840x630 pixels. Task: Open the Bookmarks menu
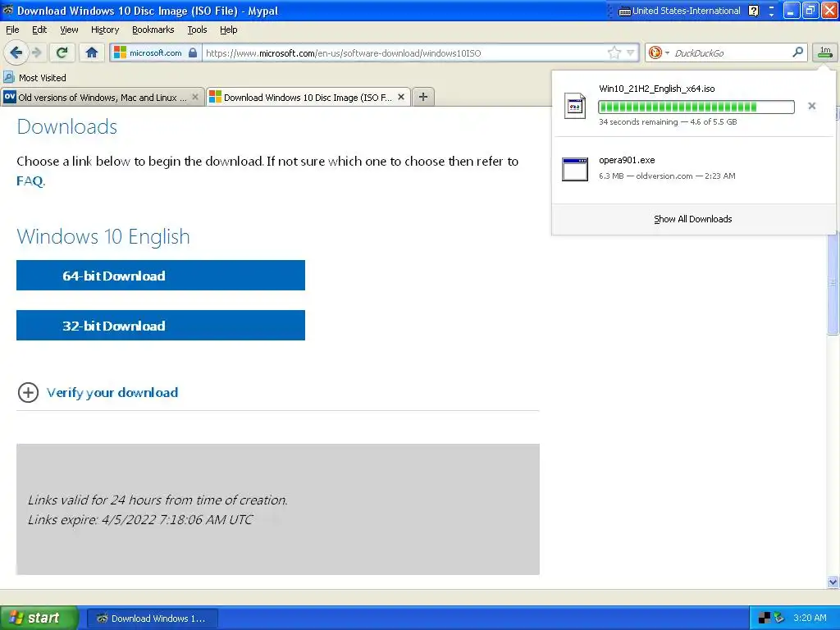[x=153, y=30]
